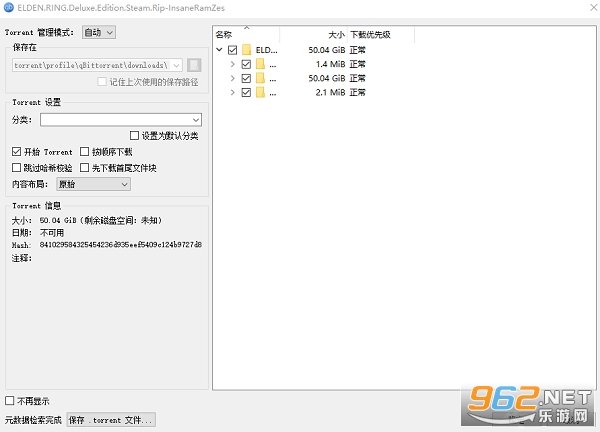
Task: Sort by 名称 column header
Action: pyautogui.click(x=246, y=34)
